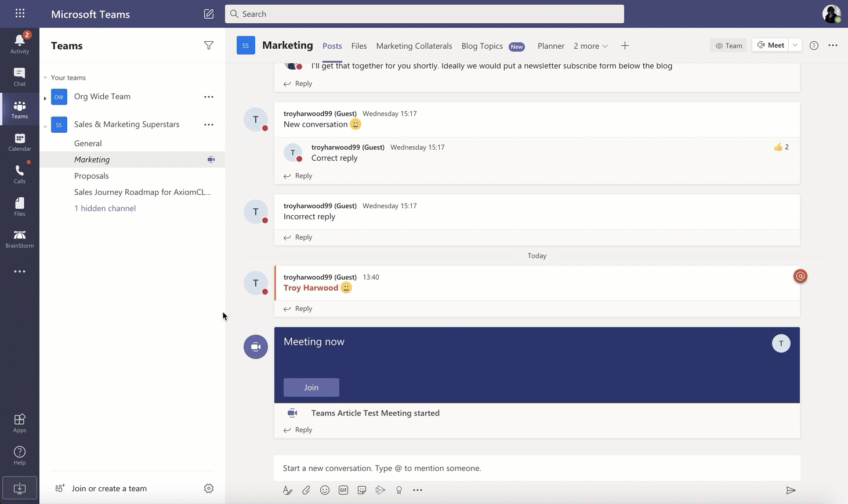Reply to Troy Harwood mention message

298,309
